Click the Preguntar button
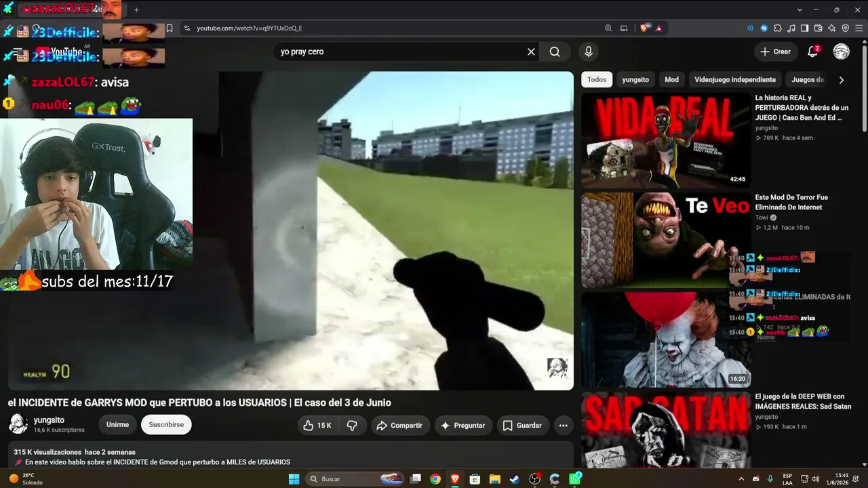 pos(463,425)
